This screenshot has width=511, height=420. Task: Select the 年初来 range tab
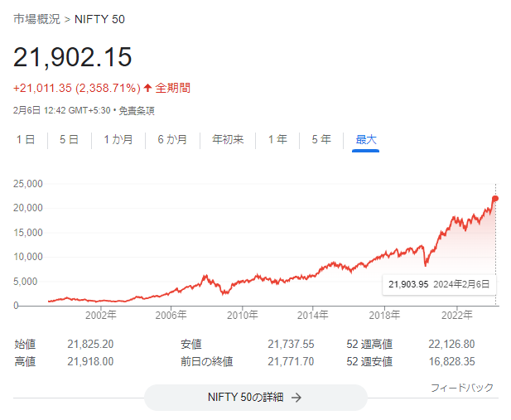coord(228,139)
